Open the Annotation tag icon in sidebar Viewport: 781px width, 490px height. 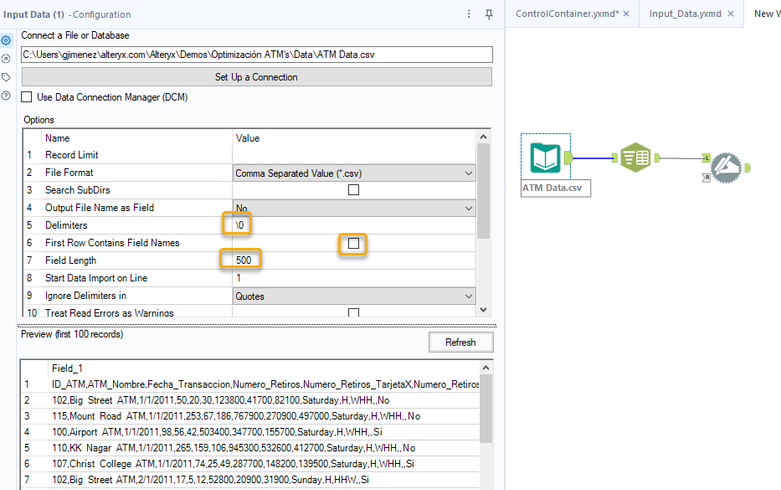[x=6, y=77]
